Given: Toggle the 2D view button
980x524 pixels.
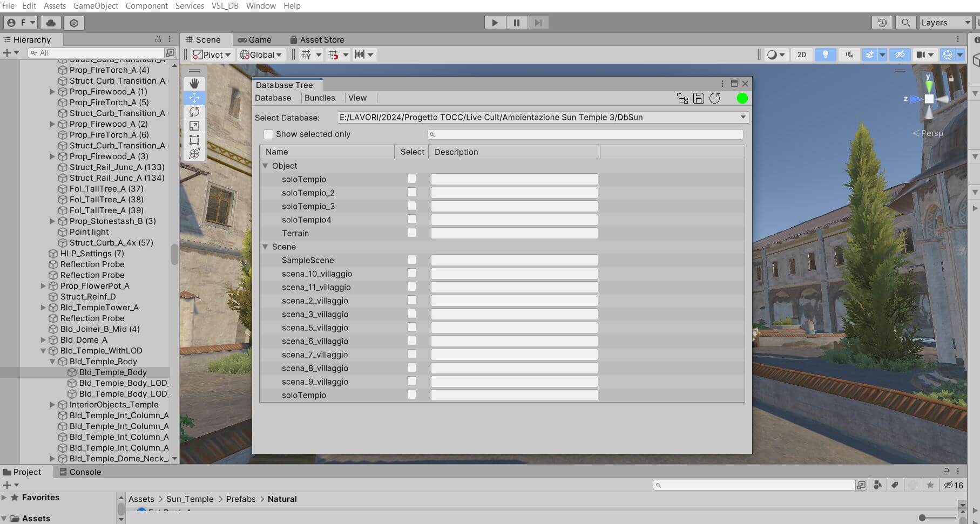Looking at the screenshot, I should pos(802,55).
